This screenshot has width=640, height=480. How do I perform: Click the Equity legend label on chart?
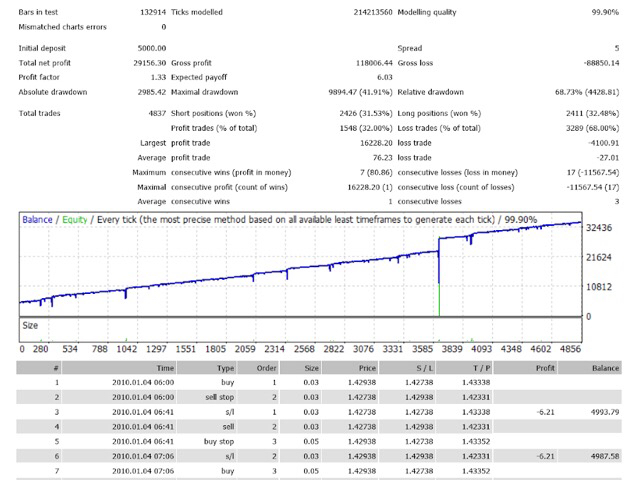point(75,220)
